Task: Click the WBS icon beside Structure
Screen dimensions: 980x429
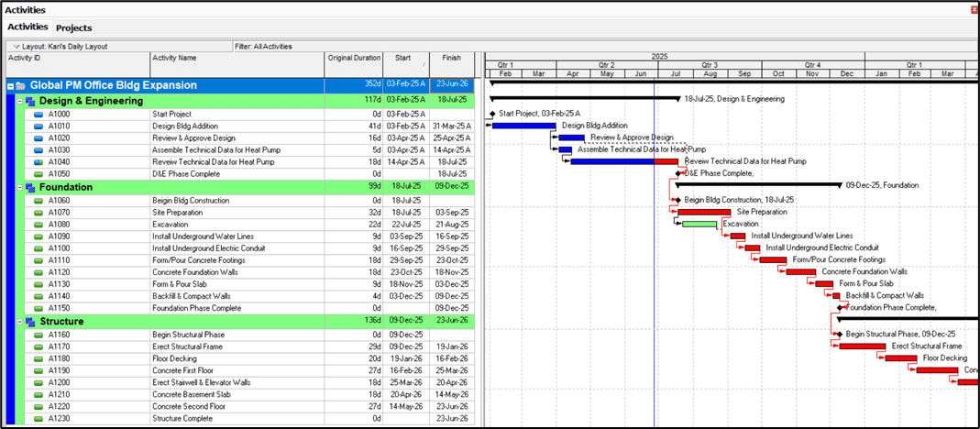Action: tap(29, 322)
